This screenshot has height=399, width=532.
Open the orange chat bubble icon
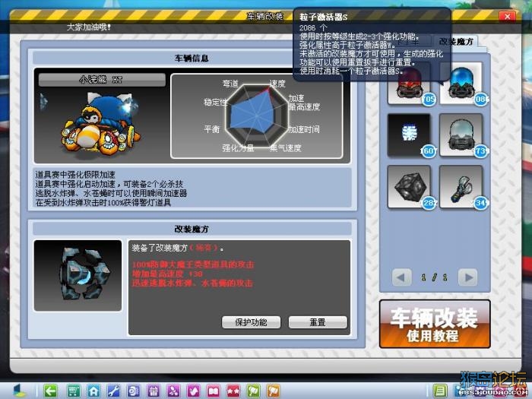coord(274,391)
